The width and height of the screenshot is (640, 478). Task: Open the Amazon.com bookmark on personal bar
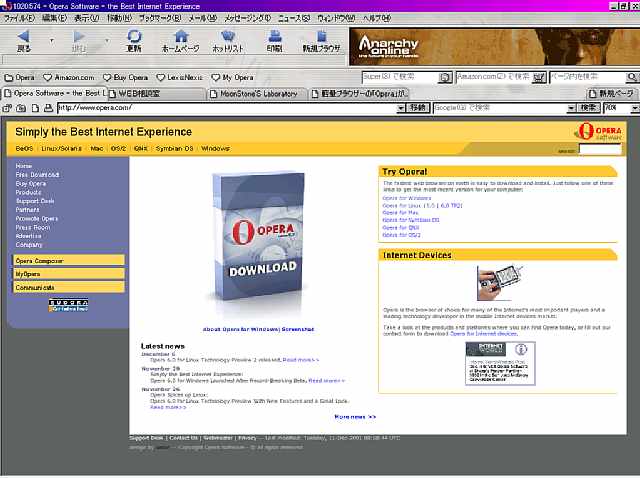point(69,77)
